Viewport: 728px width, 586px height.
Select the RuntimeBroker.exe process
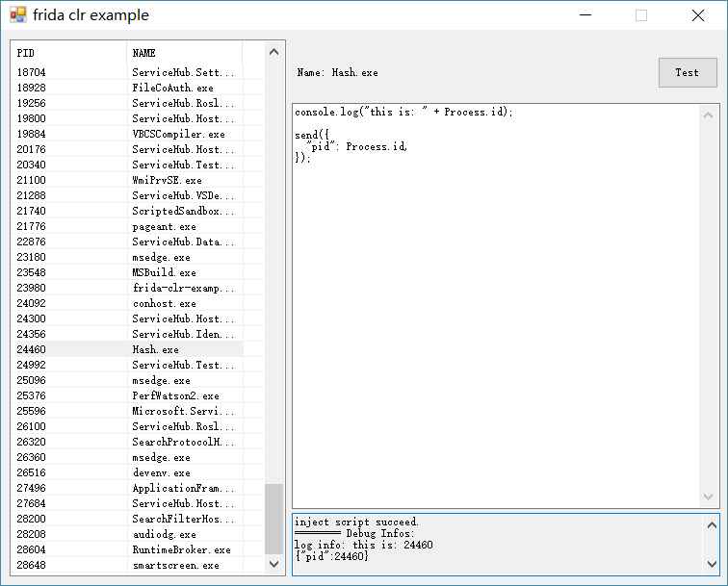click(x=127, y=549)
